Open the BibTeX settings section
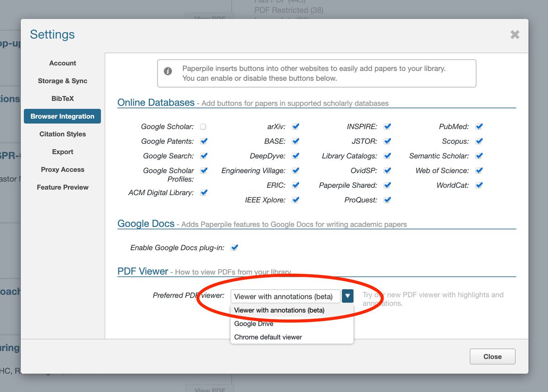 click(63, 99)
